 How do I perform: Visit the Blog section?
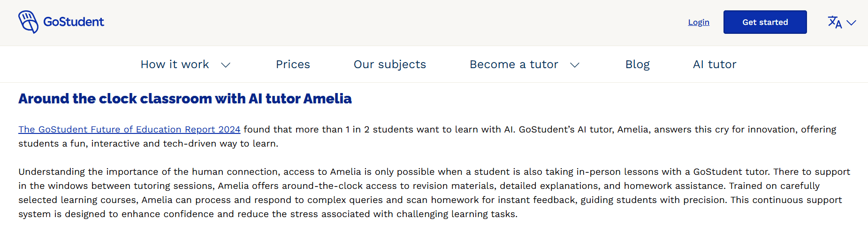tap(638, 64)
